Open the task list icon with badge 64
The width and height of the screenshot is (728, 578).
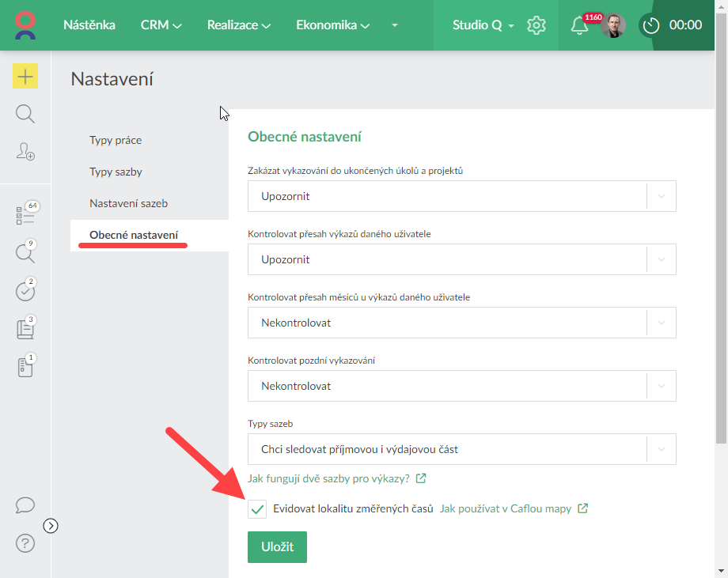(x=25, y=215)
